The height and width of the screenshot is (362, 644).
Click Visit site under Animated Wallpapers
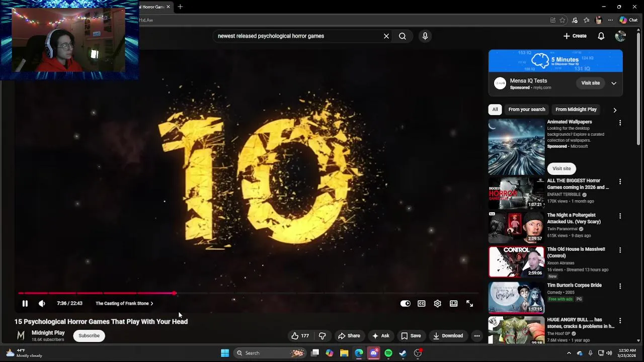tap(561, 168)
